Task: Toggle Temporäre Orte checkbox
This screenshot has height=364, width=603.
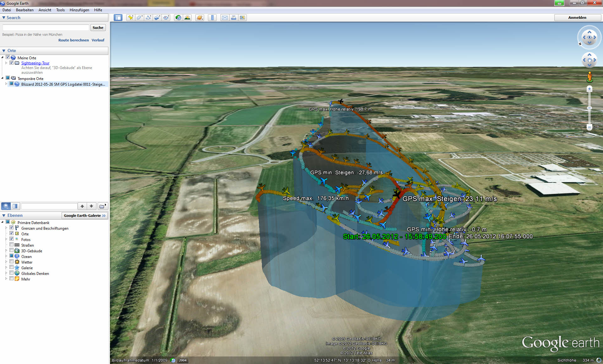Action: pyautogui.click(x=8, y=78)
